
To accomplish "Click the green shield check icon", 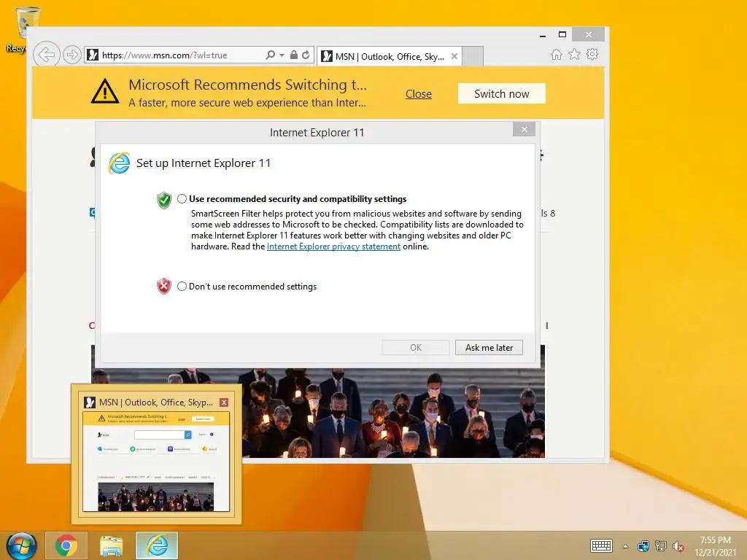I will click(x=164, y=200).
